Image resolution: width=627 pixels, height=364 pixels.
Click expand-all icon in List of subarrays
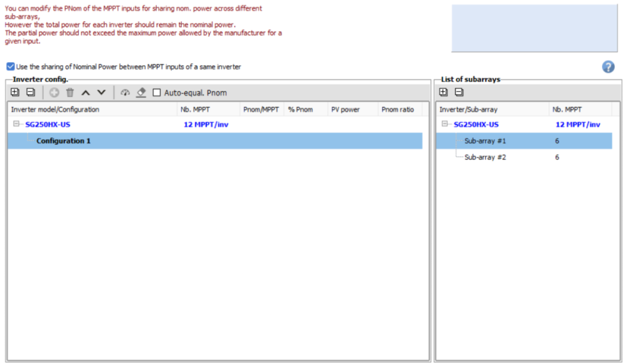[x=443, y=93]
